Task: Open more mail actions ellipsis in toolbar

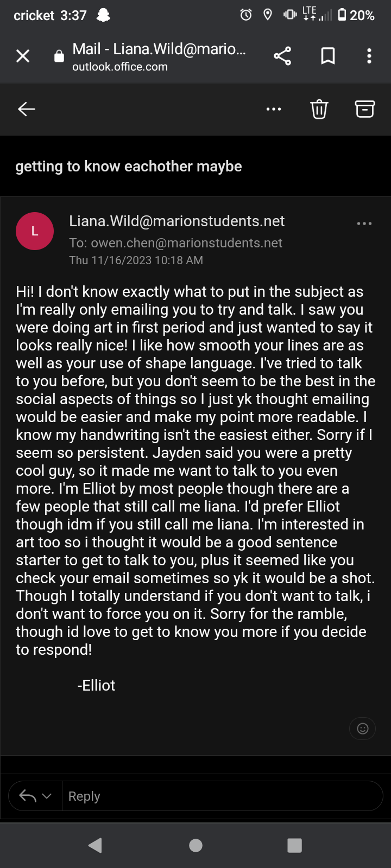Action: pyautogui.click(x=274, y=109)
